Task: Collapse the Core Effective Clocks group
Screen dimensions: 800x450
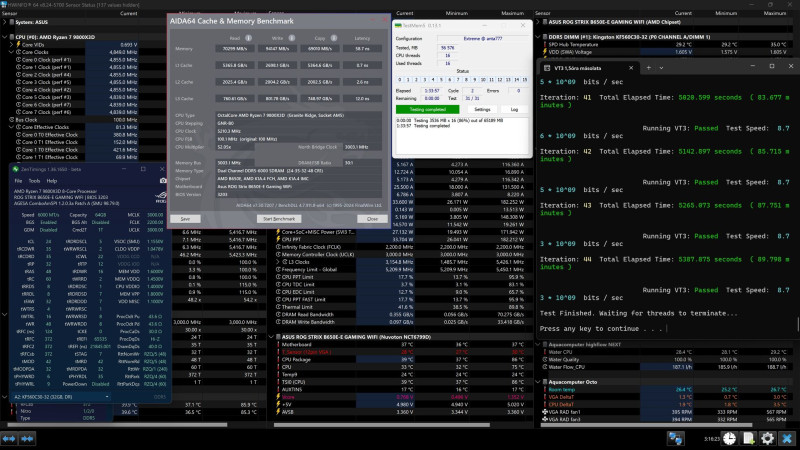Action: [x=11, y=127]
